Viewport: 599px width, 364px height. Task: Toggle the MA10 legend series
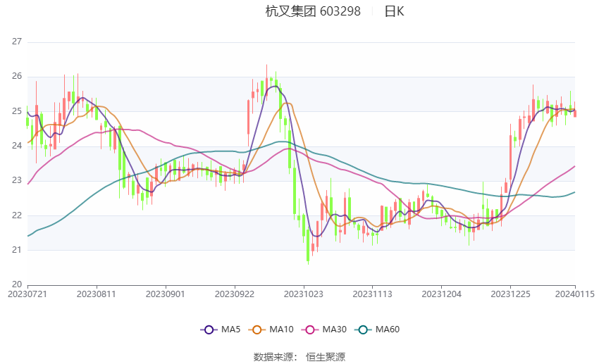[271, 330]
